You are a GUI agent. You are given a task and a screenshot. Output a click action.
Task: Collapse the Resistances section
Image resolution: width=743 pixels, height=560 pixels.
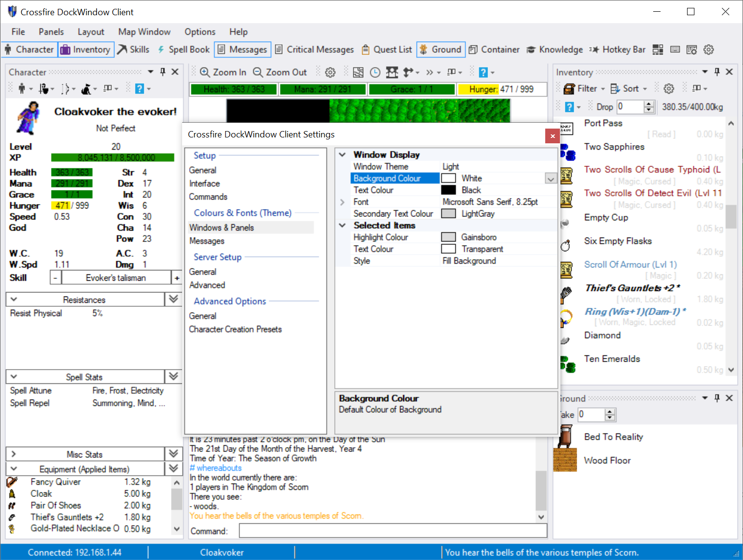(14, 299)
